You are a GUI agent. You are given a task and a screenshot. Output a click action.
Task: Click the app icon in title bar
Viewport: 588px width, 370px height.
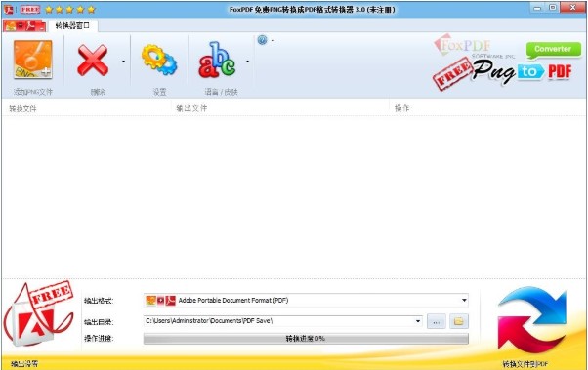[x=8, y=10]
